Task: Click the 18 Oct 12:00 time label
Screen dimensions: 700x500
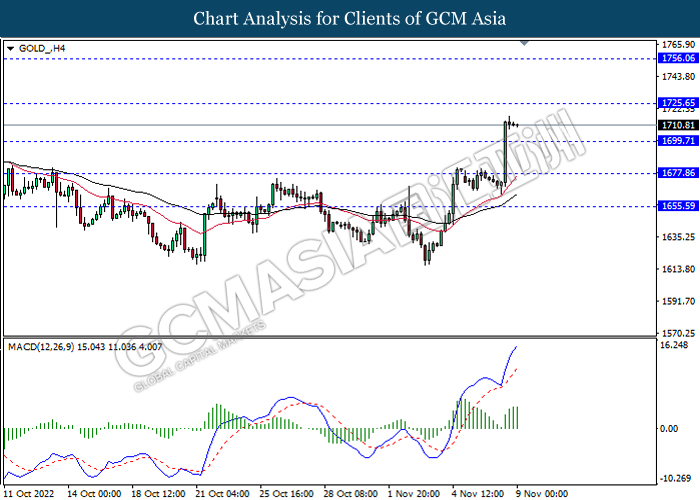Action: (158, 493)
